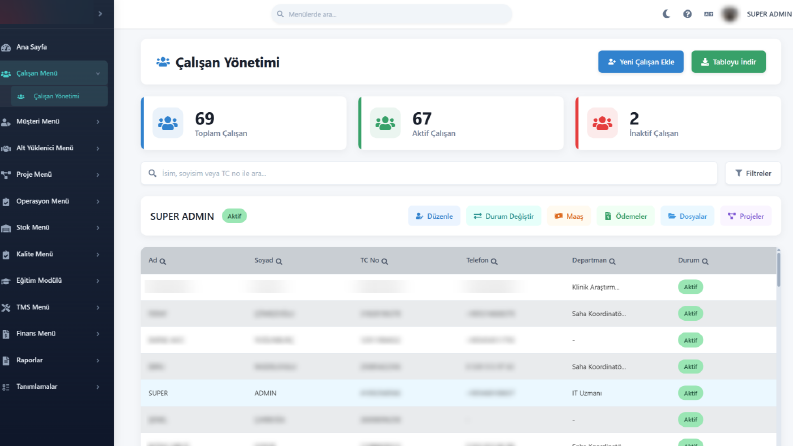Focus the isim, soyisim veya TC search field

point(429,173)
